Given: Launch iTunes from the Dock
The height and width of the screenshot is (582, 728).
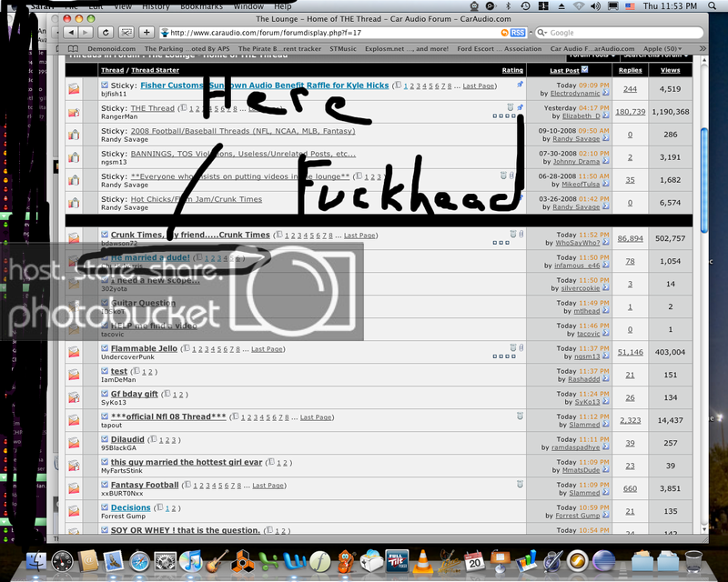Looking at the screenshot, I should point(190,562).
